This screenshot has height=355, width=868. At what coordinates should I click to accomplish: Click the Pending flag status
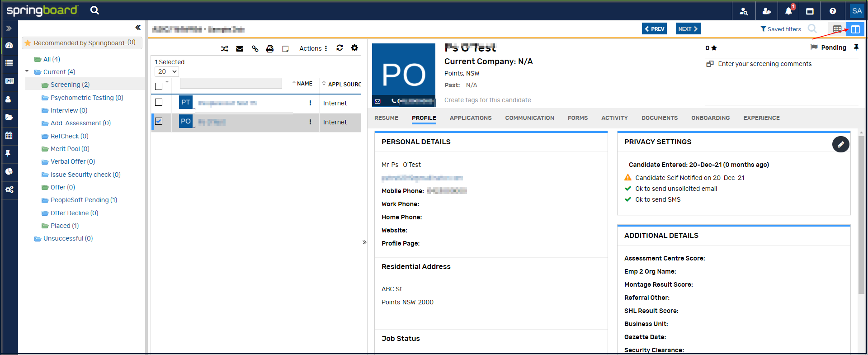tap(828, 47)
